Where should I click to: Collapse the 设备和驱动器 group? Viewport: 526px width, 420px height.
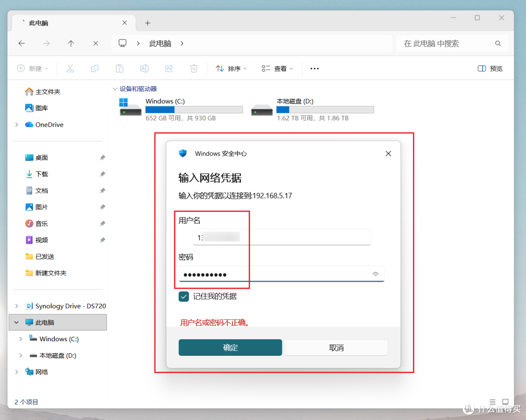115,89
